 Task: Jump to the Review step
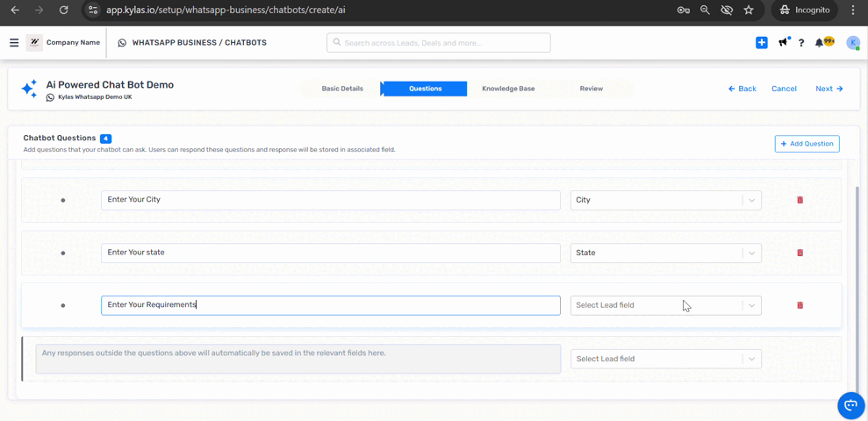click(591, 89)
